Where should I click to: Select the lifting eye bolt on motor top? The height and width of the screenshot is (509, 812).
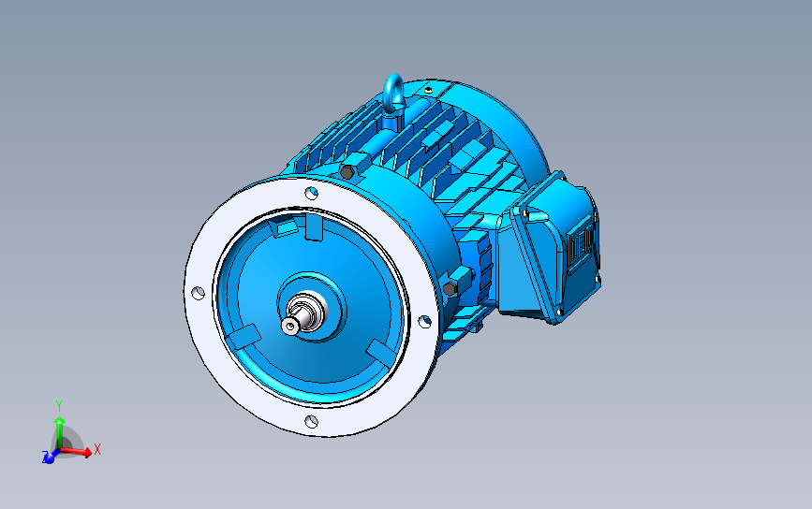click(x=393, y=94)
